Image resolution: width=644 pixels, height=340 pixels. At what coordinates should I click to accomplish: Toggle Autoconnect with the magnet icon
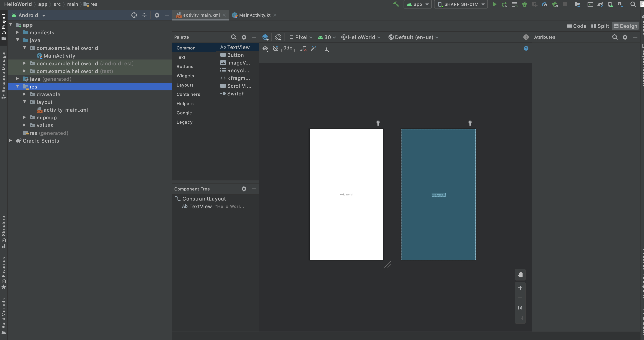pos(275,48)
